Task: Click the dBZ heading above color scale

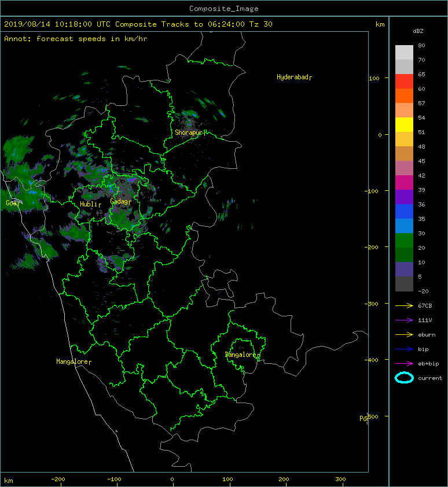Action: (x=418, y=31)
